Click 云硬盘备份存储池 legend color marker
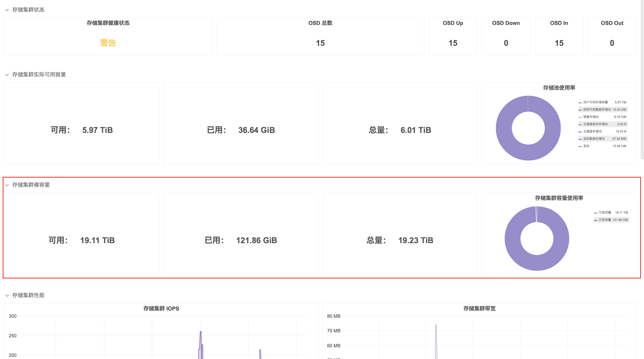The width and height of the screenshot is (644, 359). pyautogui.click(x=580, y=124)
